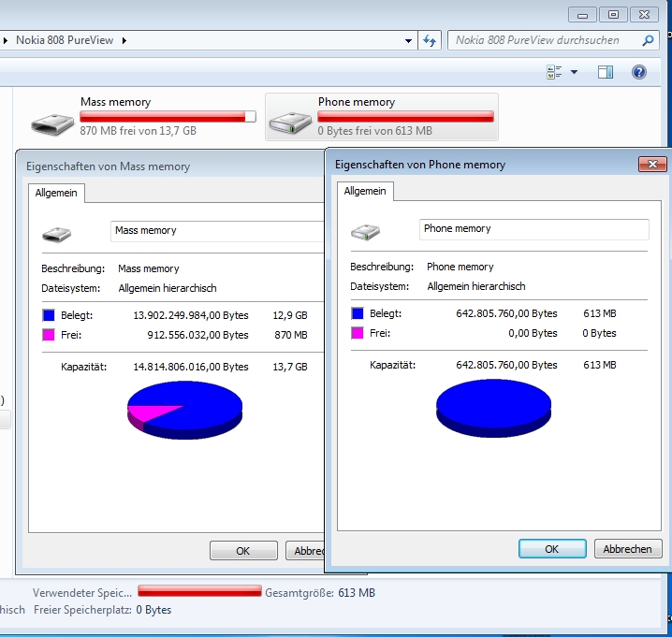Viewport: 672px width, 637px height.
Task: Change the view layout icon
Action: (x=554, y=72)
